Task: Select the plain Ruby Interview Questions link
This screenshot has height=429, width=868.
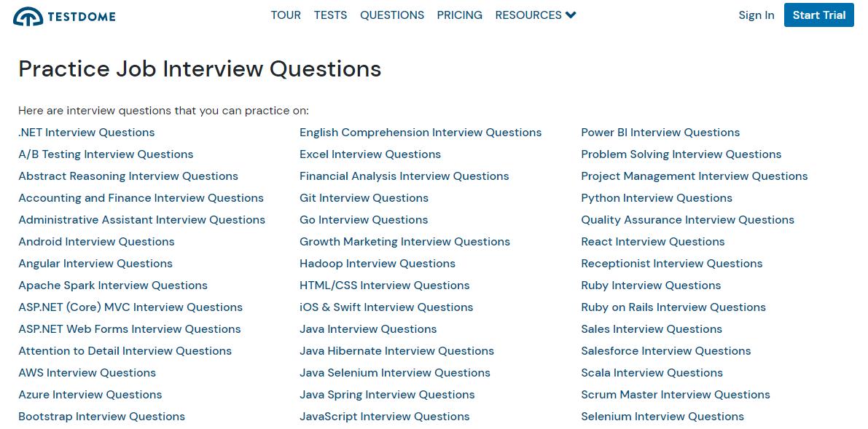Action: [x=651, y=285]
